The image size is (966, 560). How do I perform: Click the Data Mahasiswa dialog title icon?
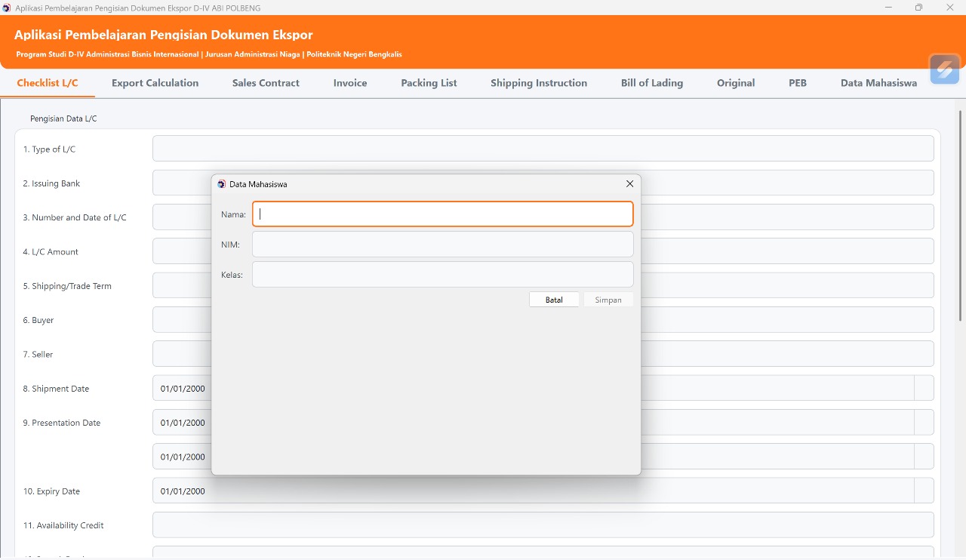tap(222, 184)
